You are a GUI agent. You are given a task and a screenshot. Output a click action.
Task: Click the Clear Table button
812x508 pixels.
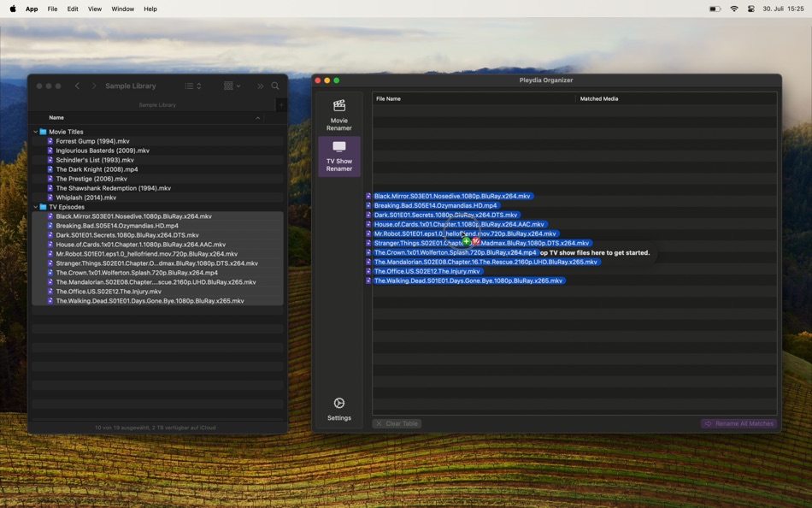tap(397, 423)
